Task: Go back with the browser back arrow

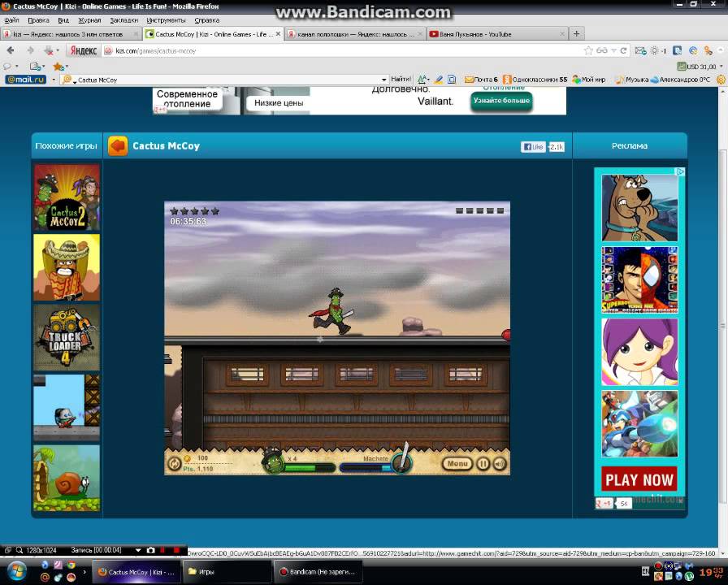Action: 11,50
